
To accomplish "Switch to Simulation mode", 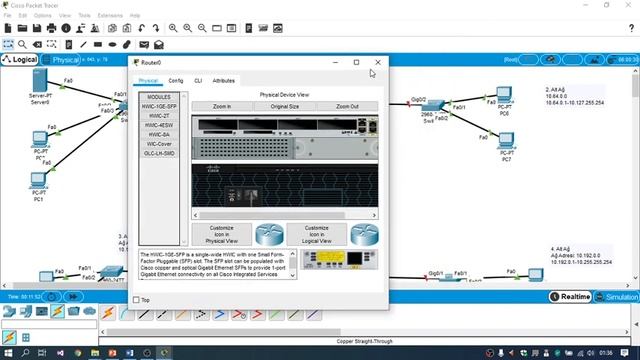I will click(616, 297).
